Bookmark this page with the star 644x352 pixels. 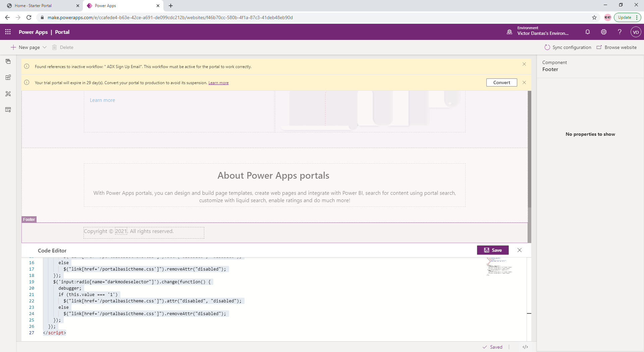click(594, 17)
